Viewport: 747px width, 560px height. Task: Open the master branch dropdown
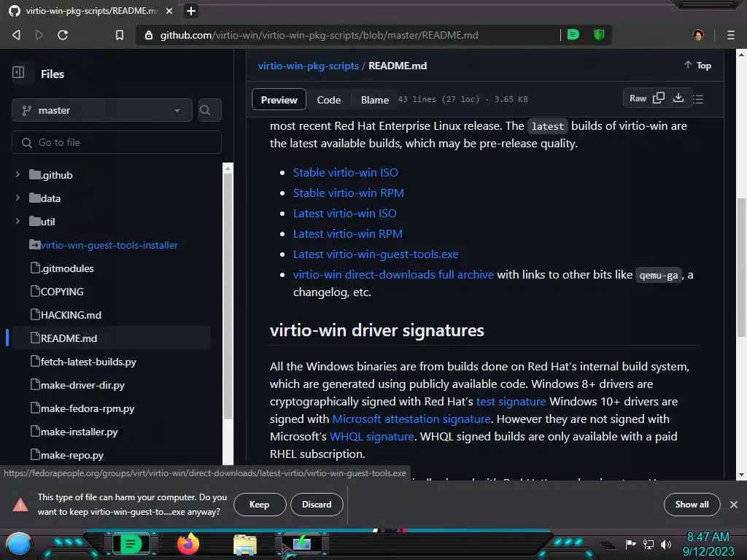(x=102, y=110)
